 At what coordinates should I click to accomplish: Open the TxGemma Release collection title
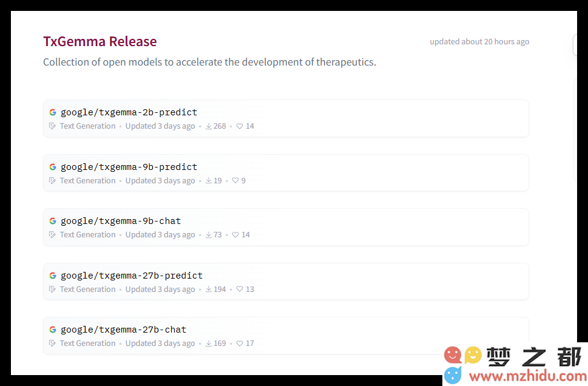(x=100, y=41)
